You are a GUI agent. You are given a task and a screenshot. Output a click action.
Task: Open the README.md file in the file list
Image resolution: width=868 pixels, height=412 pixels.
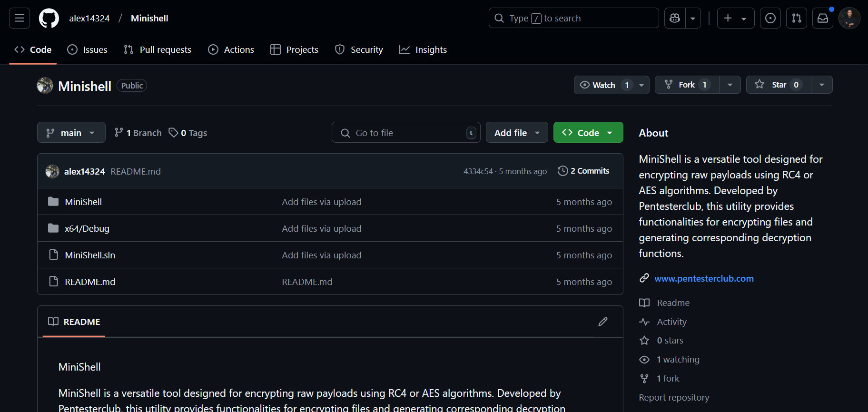[x=90, y=282]
